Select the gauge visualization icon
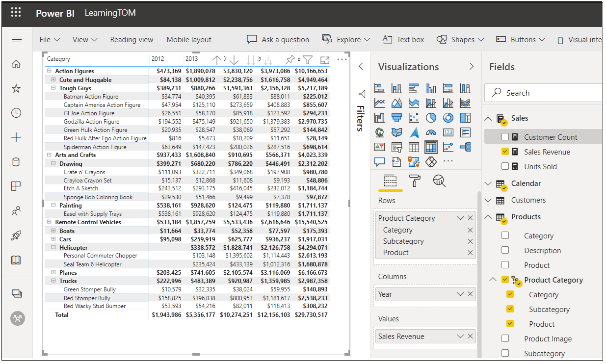606x364 pixels. pyautogui.click(x=431, y=132)
